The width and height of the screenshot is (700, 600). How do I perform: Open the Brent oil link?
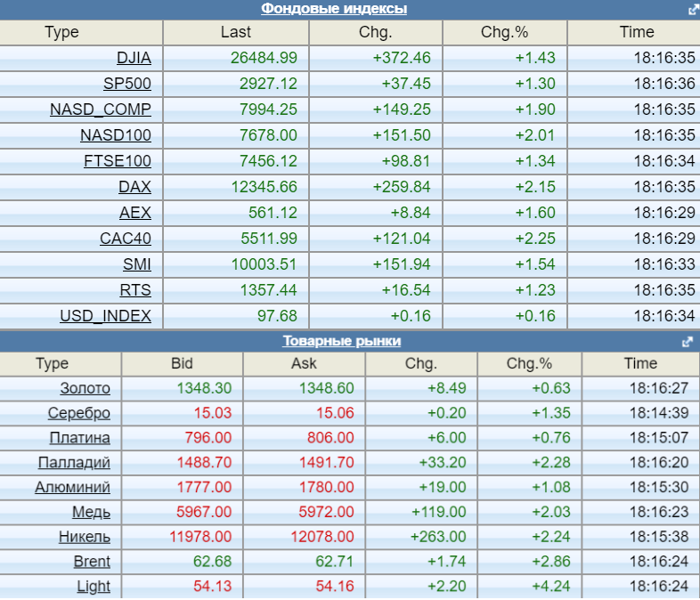tap(92, 561)
